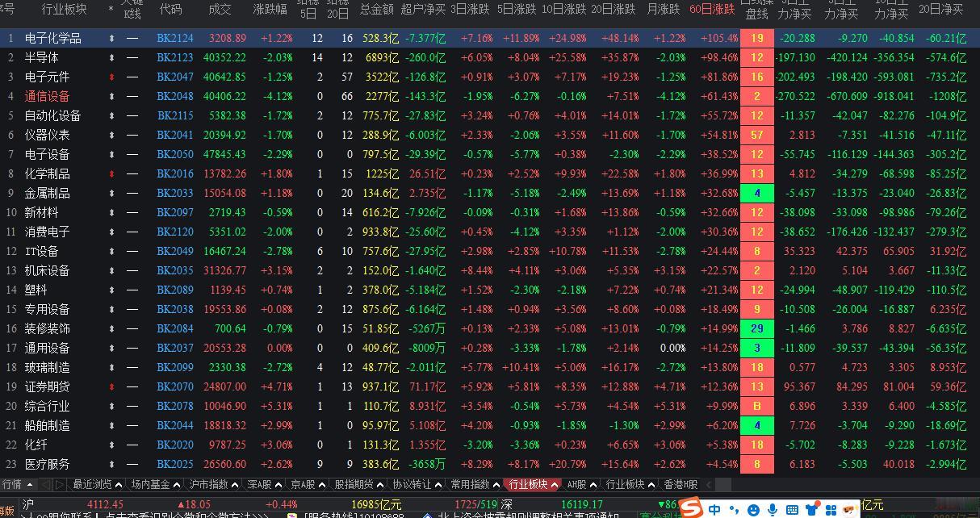The height and width of the screenshot is (518, 980).
Task: Open the dropdown caret of 协议转让 tab
Action: [438, 485]
